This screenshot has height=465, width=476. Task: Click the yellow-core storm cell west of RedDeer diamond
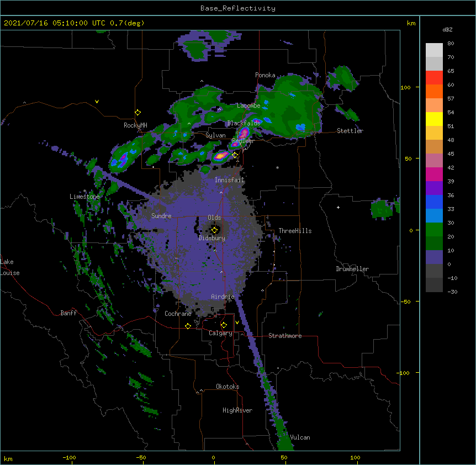[x=221, y=156]
